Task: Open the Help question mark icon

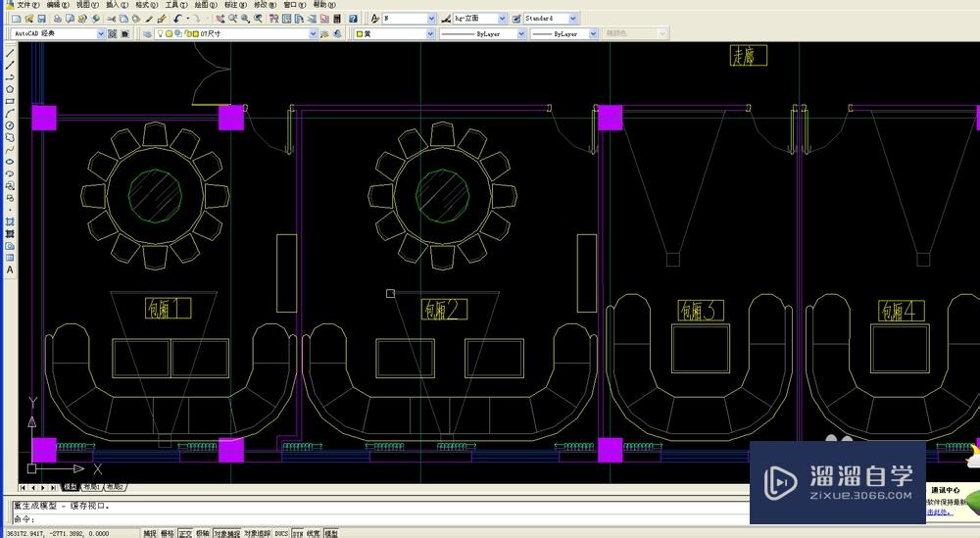Action: pos(351,19)
